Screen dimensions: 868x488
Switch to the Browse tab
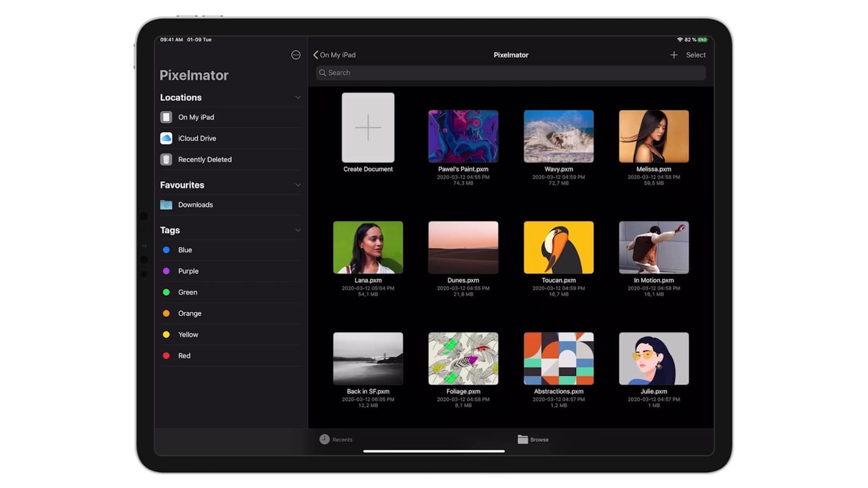pyautogui.click(x=532, y=439)
